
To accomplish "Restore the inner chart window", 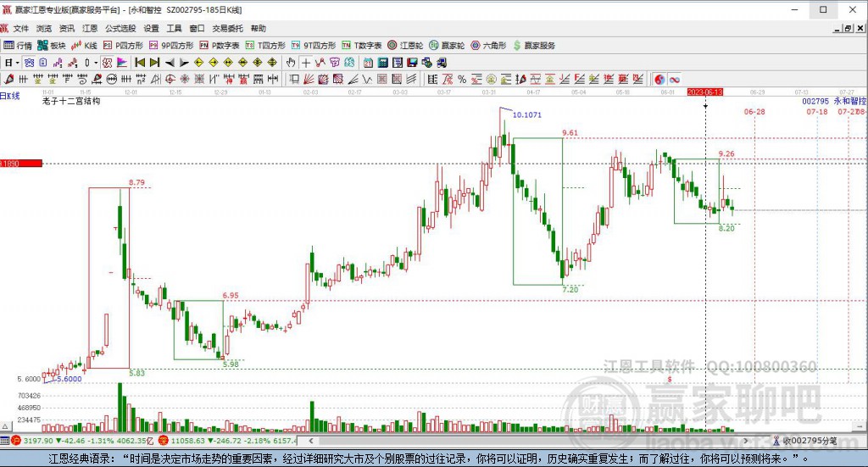I will click(848, 28).
